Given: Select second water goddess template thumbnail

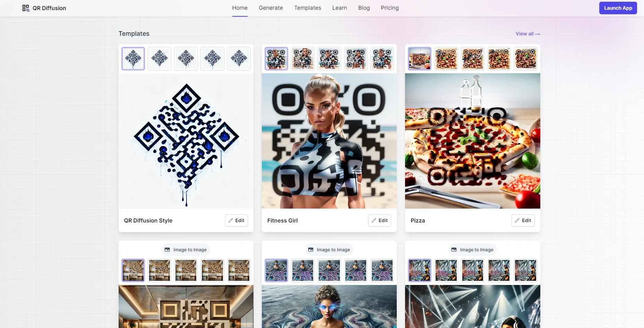Looking at the screenshot, I should coord(303,270).
